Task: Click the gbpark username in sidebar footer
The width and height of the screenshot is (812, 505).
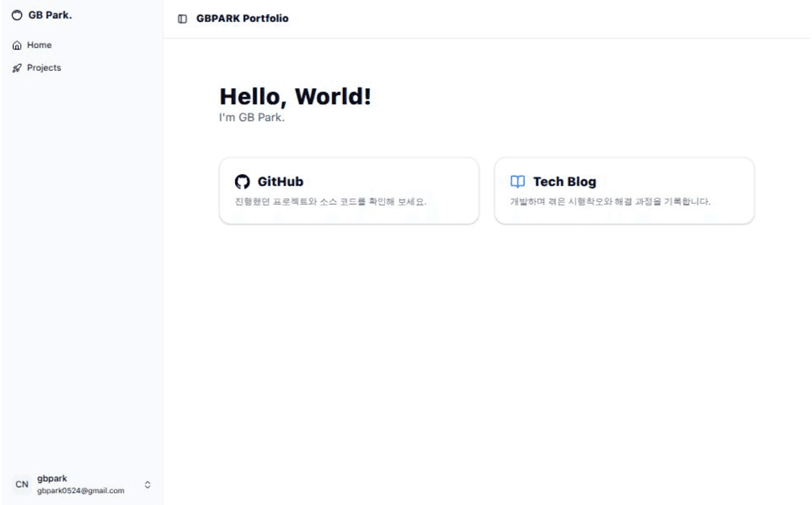Action: click(x=52, y=479)
